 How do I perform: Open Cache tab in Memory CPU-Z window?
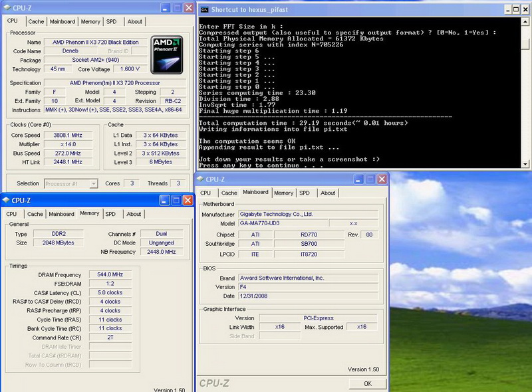pos(35,214)
